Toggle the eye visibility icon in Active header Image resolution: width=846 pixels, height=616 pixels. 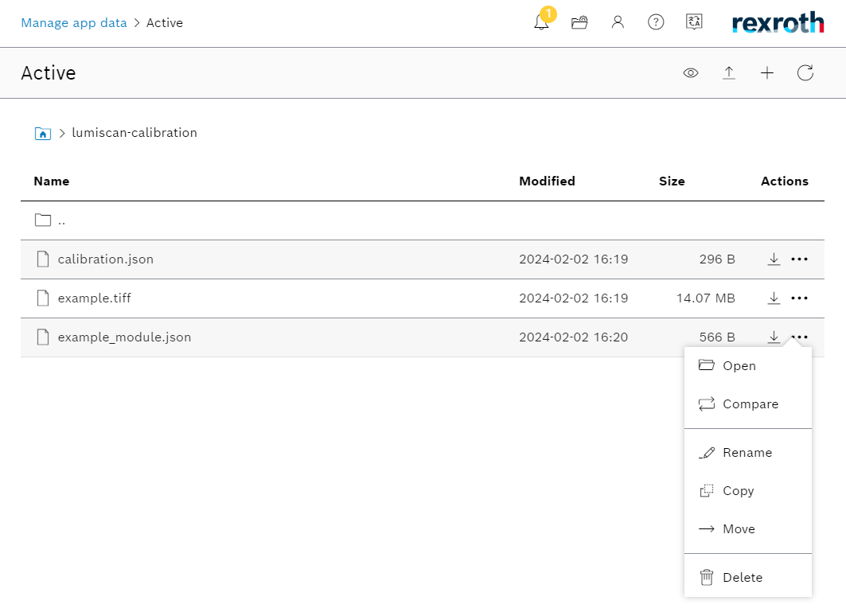pos(691,72)
